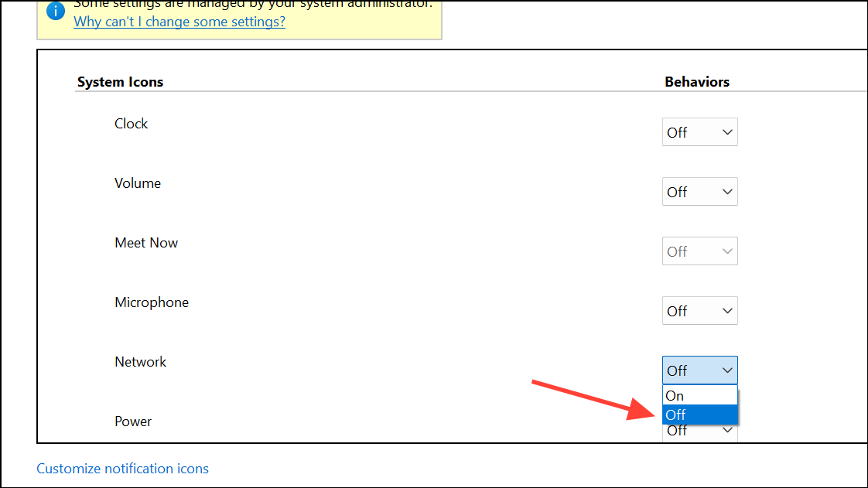Open the Power behavior dropdown
The width and height of the screenshot is (868, 488).
click(699, 430)
